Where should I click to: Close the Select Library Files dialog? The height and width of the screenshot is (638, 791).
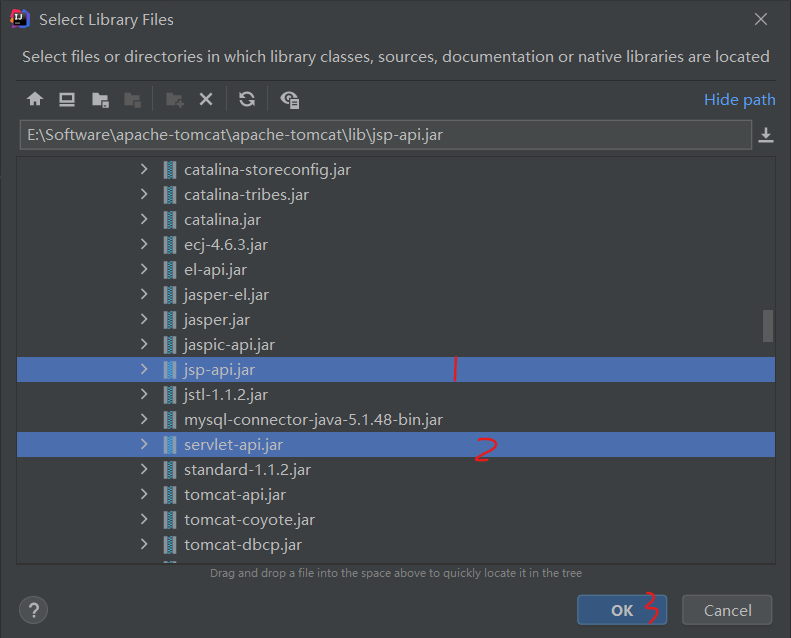pos(761,19)
